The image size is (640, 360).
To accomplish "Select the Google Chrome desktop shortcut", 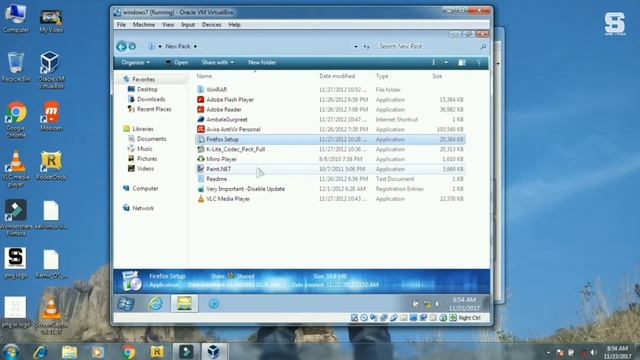I will 16,120.
